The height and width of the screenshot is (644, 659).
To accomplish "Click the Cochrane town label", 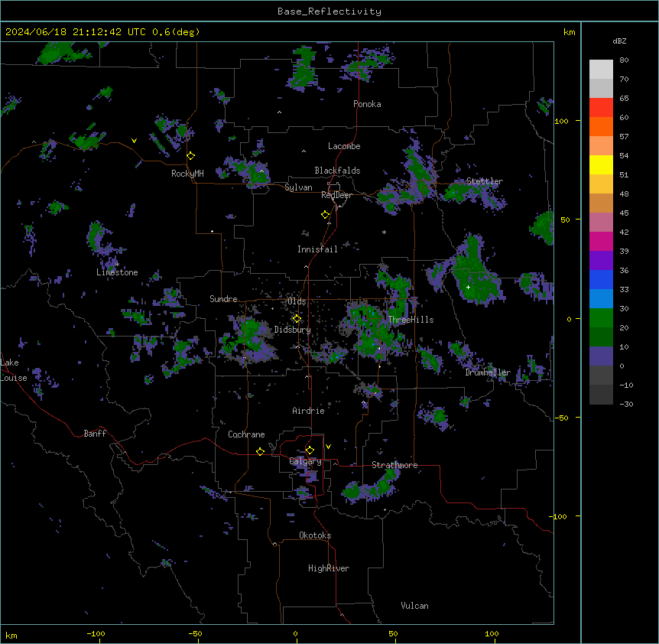I will (246, 434).
